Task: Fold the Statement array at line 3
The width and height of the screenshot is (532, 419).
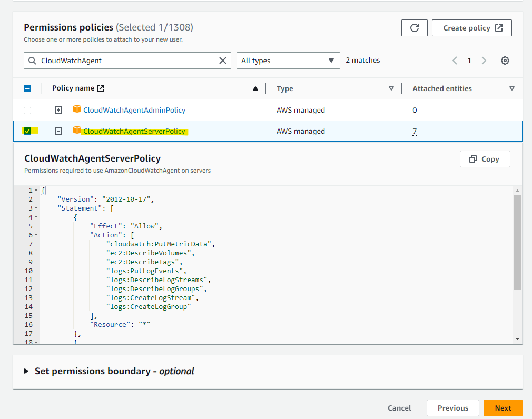Action: pos(36,208)
